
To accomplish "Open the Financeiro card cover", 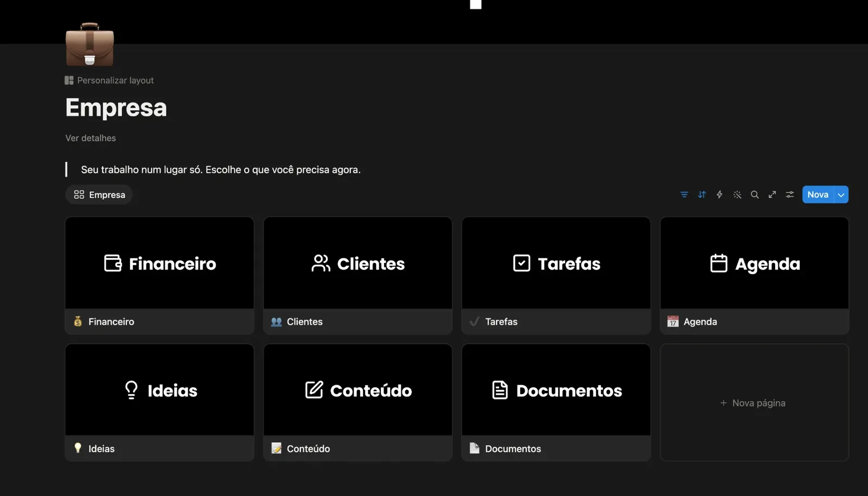I will pos(159,263).
